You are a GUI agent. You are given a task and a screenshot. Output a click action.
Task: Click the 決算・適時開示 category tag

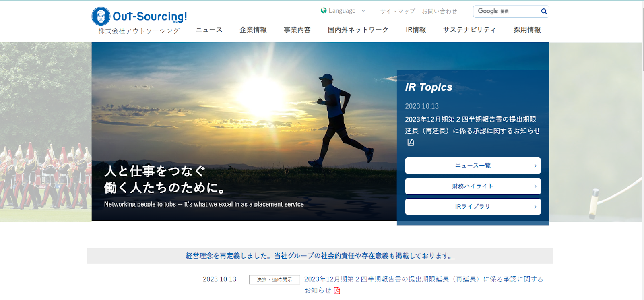tap(275, 280)
